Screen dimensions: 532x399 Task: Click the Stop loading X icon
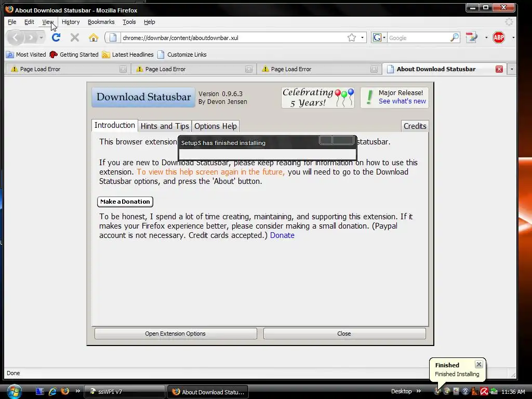pyautogui.click(x=75, y=37)
